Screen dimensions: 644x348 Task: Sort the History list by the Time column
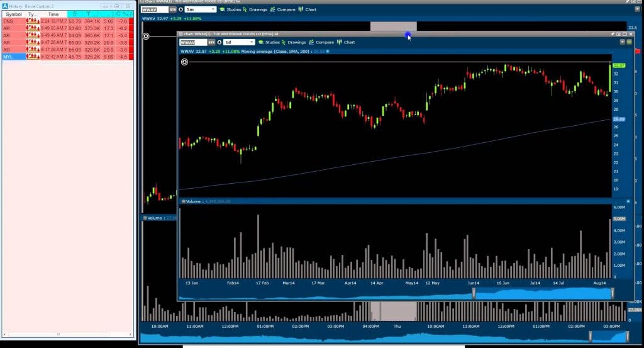click(53, 14)
